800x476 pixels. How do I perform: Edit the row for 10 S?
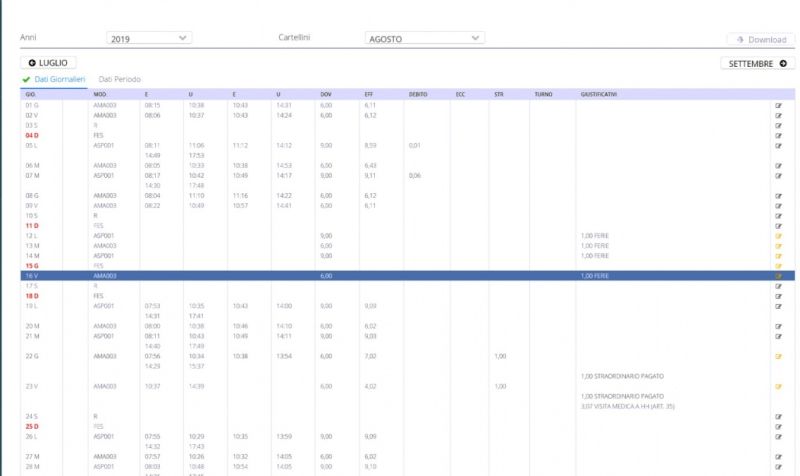click(778, 216)
